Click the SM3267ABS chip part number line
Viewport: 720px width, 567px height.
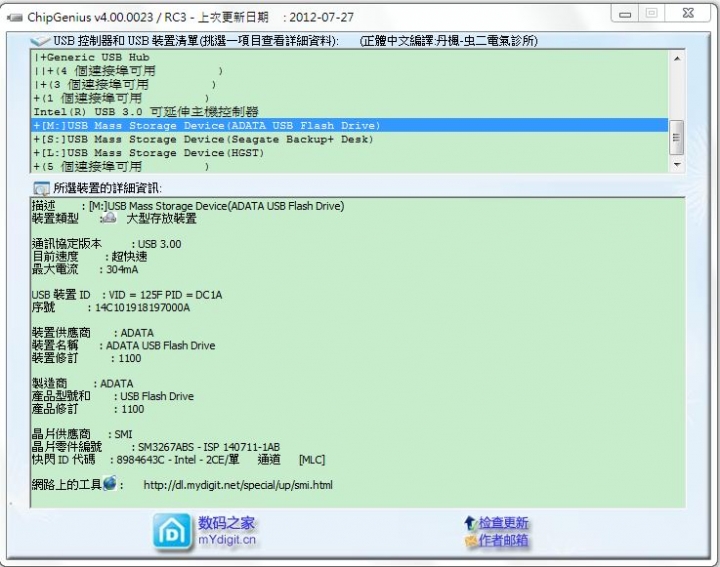[x=156, y=447]
